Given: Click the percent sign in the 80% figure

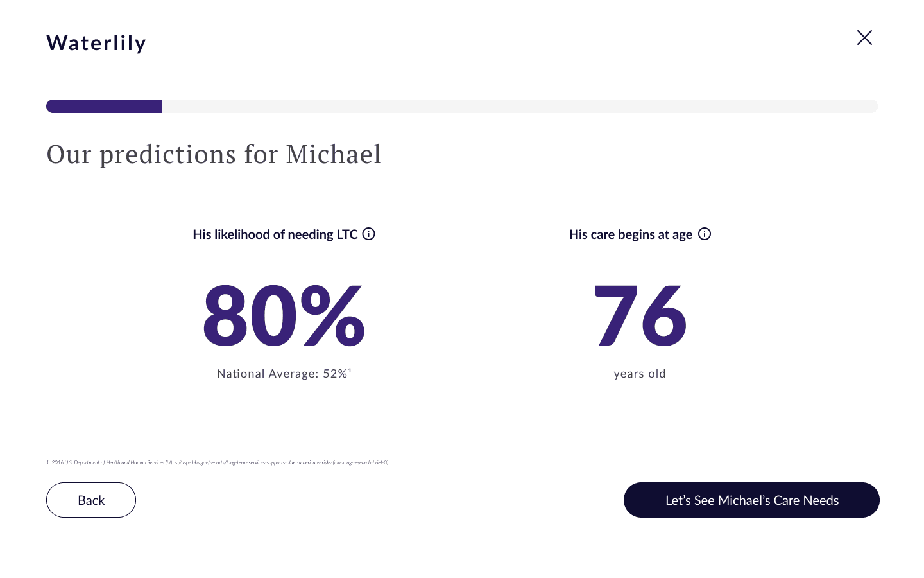Looking at the screenshot, I should click(332, 316).
